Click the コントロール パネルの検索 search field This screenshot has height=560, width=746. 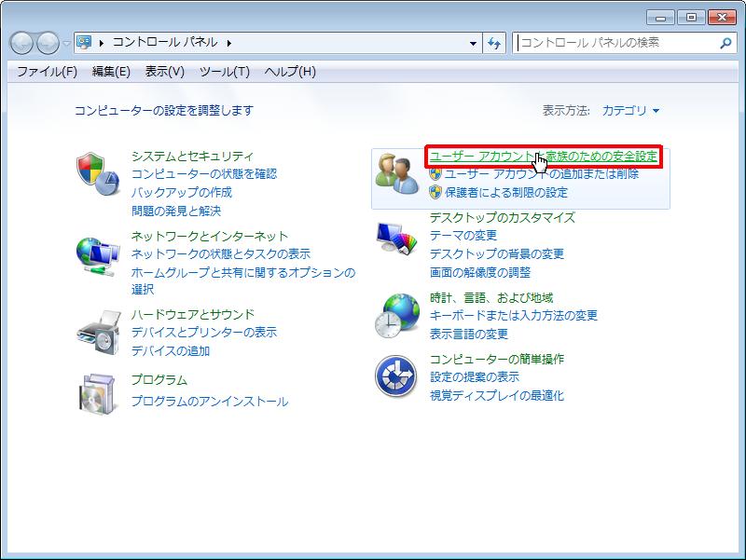tap(615, 43)
